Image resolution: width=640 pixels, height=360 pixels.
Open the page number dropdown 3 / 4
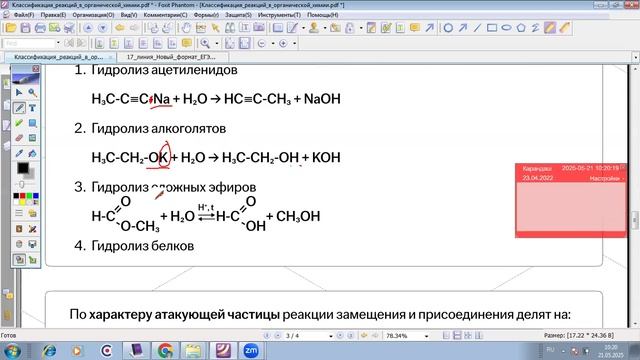click(x=331, y=336)
